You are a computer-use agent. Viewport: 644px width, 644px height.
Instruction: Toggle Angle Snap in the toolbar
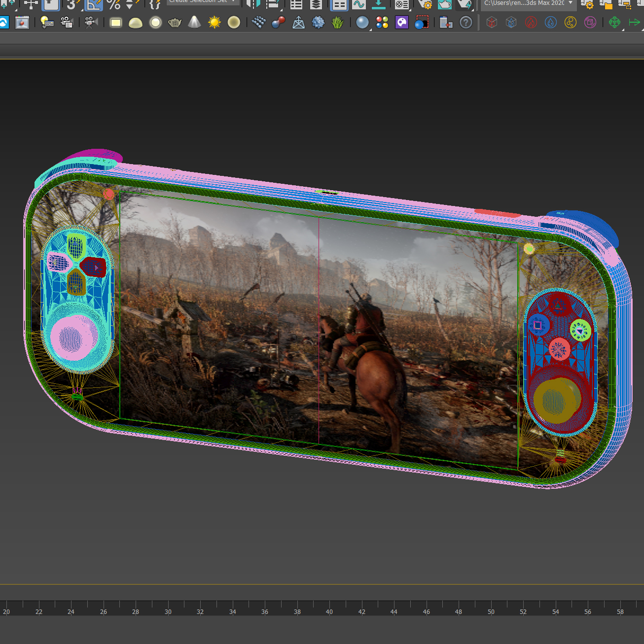click(94, 4)
